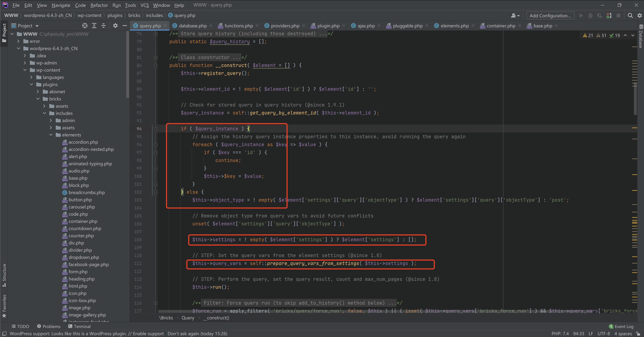Viewport: 644px width, 337px height.
Task: Click fold toggle at line 97 gutter
Action: [156, 152]
